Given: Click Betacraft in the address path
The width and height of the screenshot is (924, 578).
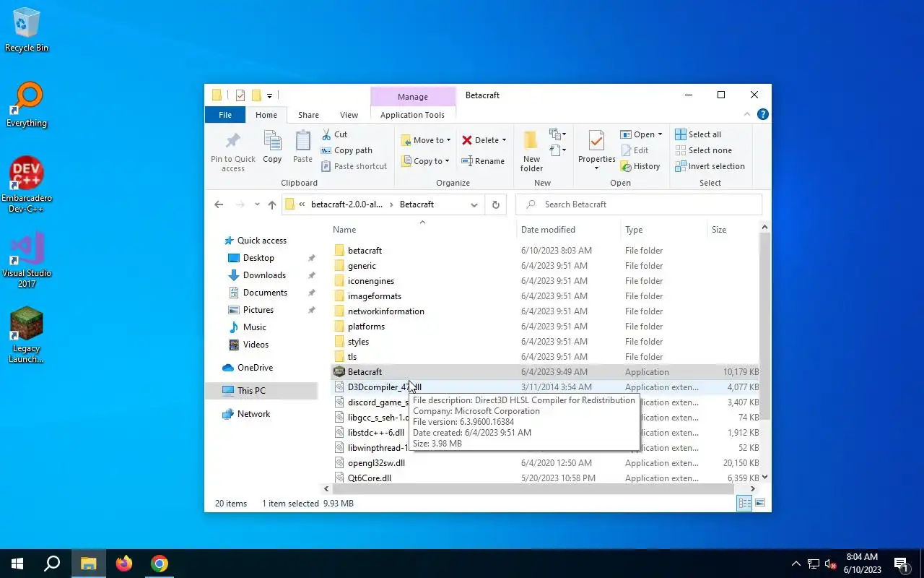Looking at the screenshot, I should click(417, 204).
